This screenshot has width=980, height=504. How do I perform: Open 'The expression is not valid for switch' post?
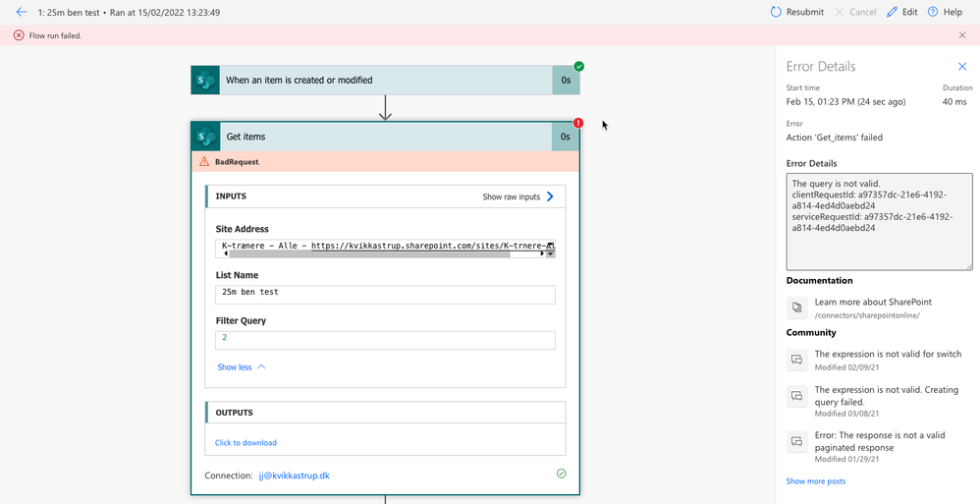[888, 354]
